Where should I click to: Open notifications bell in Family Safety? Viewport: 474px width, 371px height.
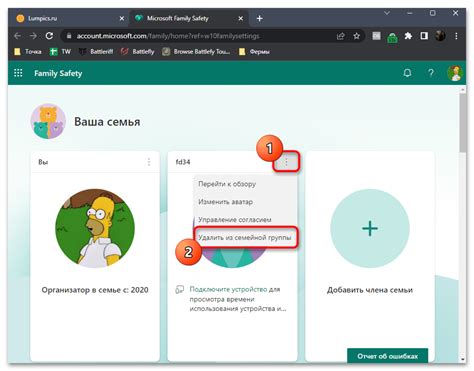pos(407,73)
